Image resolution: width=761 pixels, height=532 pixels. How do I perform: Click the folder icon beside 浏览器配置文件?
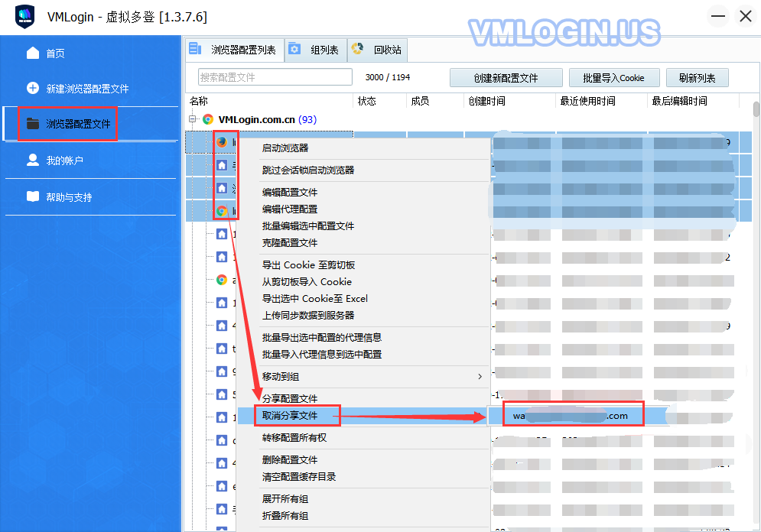[x=33, y=124]
